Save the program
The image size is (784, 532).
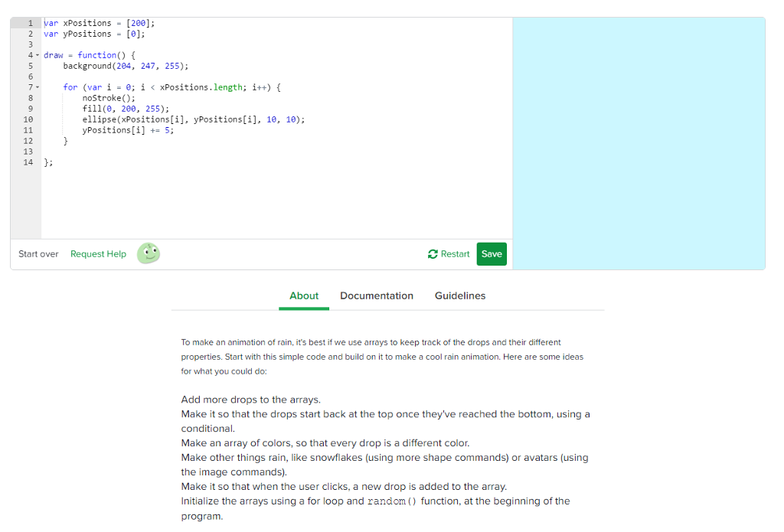[x=492, y=254]
